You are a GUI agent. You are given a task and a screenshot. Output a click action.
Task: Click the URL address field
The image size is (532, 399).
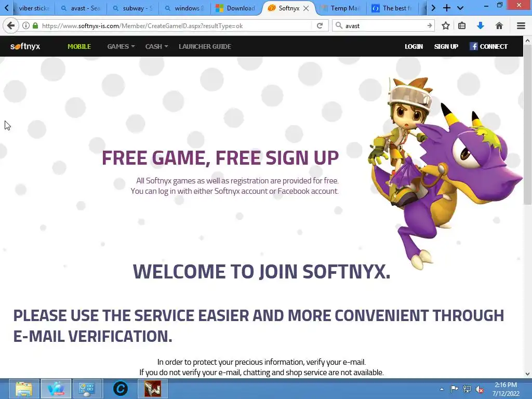(177, 26)
